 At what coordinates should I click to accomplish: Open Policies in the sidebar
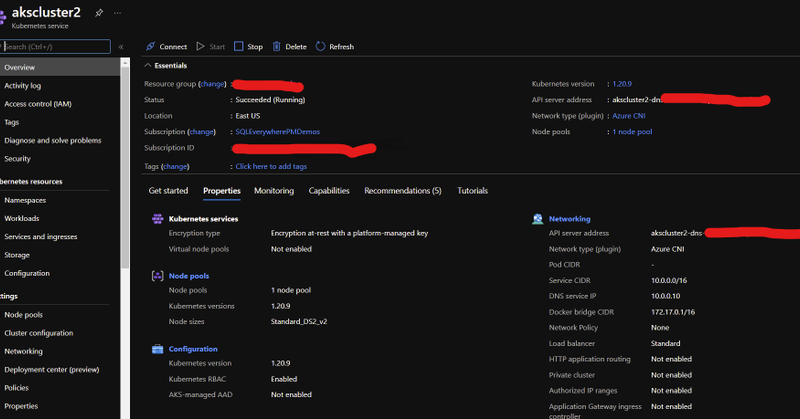[x=16, y=388]
